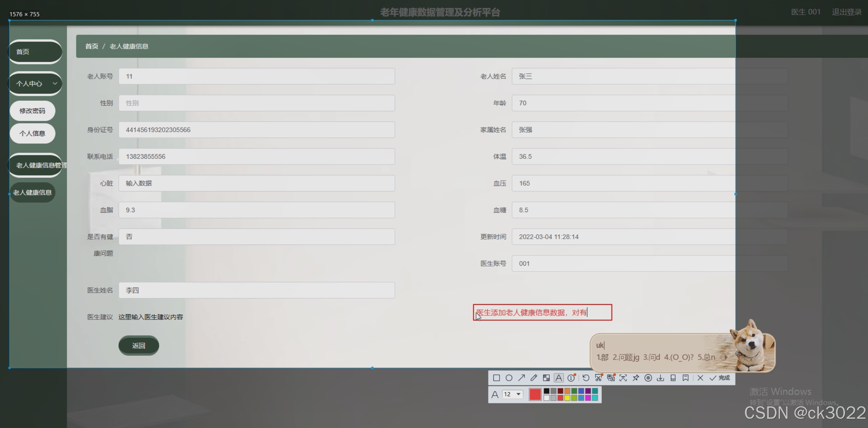Image resolution: width=868 pixels, height=428 pixels.
Task: Select the arrow drawing tool
Action: point(521,378)
